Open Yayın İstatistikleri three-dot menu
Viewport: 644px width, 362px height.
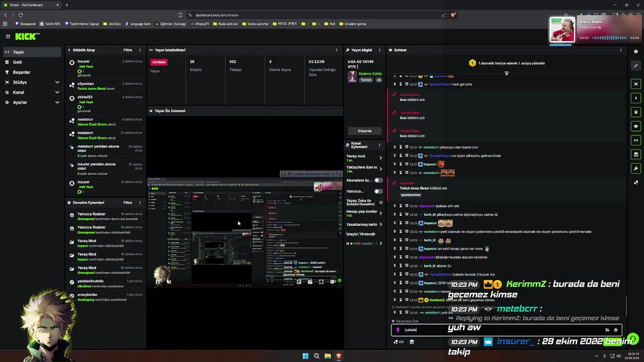click(x=337, y=50)
